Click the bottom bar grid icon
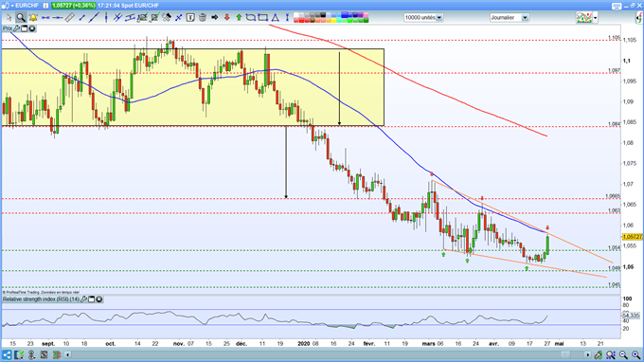The width and height of the screenshot is (644, 362). (x=44, y=354)
